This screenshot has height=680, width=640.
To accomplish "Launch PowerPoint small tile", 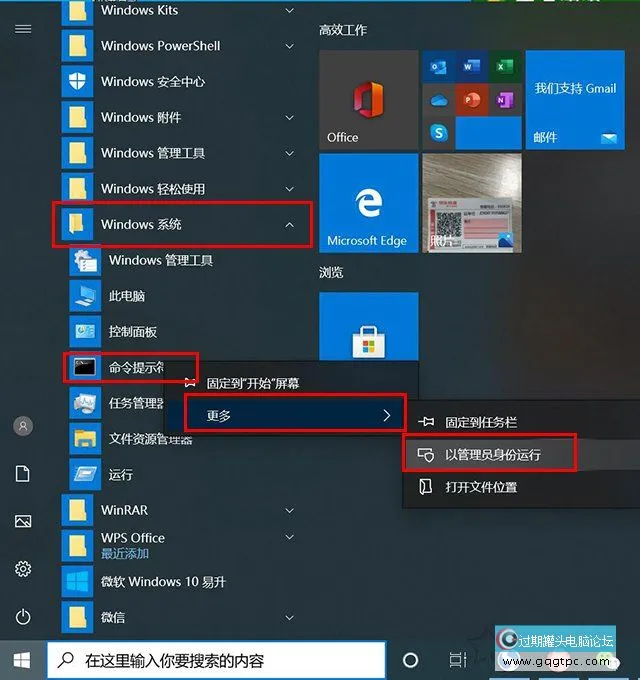I will (472, 100).
